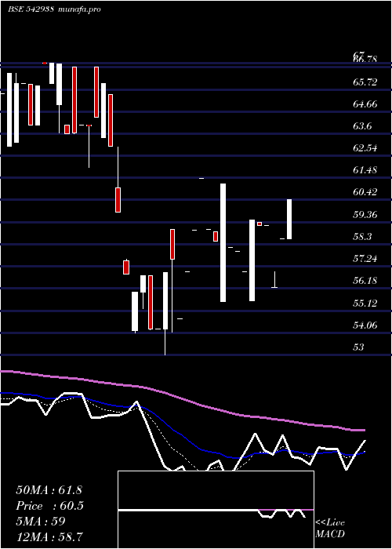Select the 56.18 price axis label
Screen dimensions: 392x549
(365, 281)
